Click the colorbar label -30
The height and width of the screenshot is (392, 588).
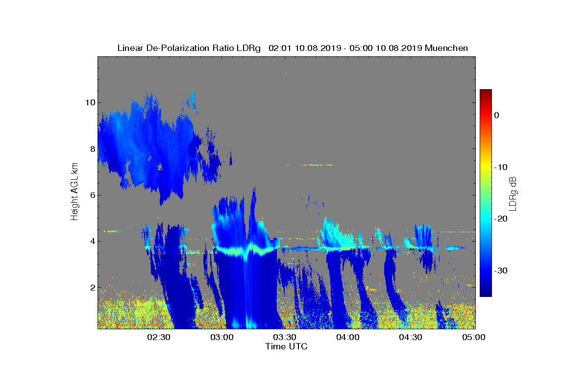tap(500, 271)
